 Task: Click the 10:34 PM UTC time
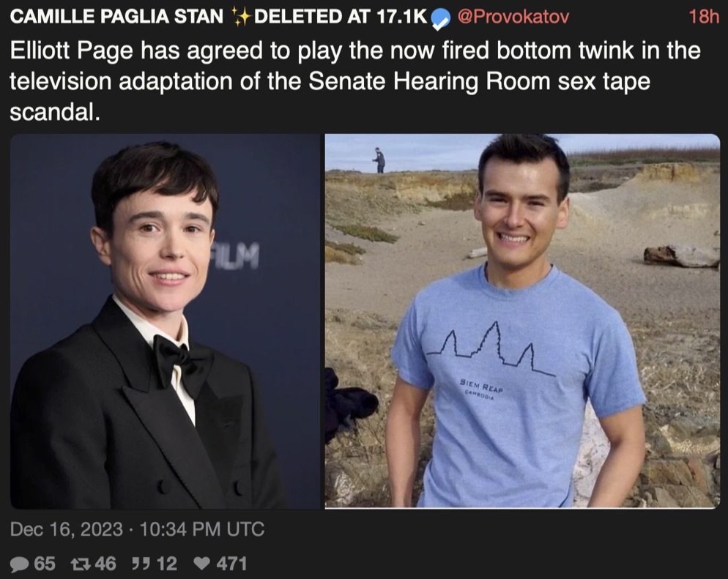[x=202, y=529]
